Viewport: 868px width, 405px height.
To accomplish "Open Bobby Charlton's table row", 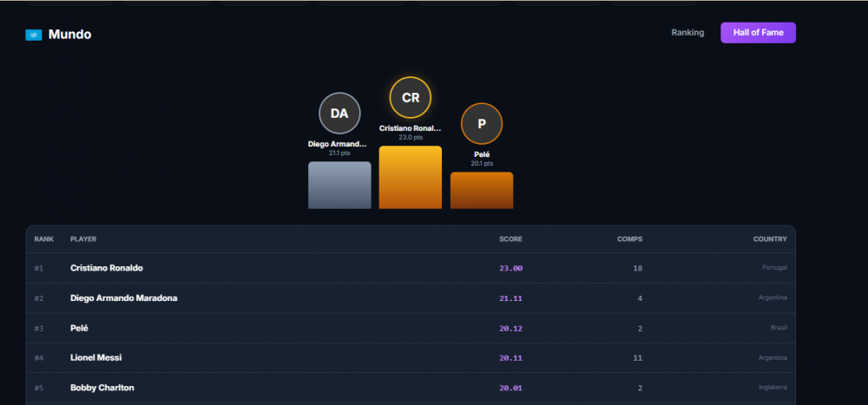I will (x=411, y=388).
